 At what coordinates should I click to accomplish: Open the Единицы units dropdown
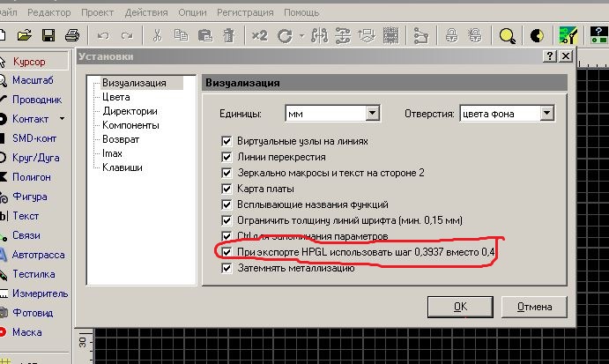(x=372, y=114)
